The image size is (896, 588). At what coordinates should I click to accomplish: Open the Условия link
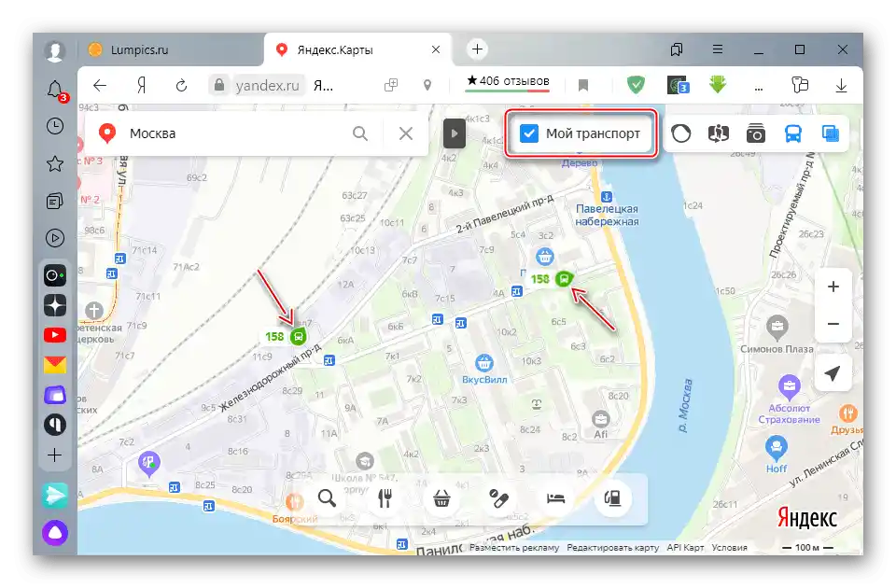729,548
